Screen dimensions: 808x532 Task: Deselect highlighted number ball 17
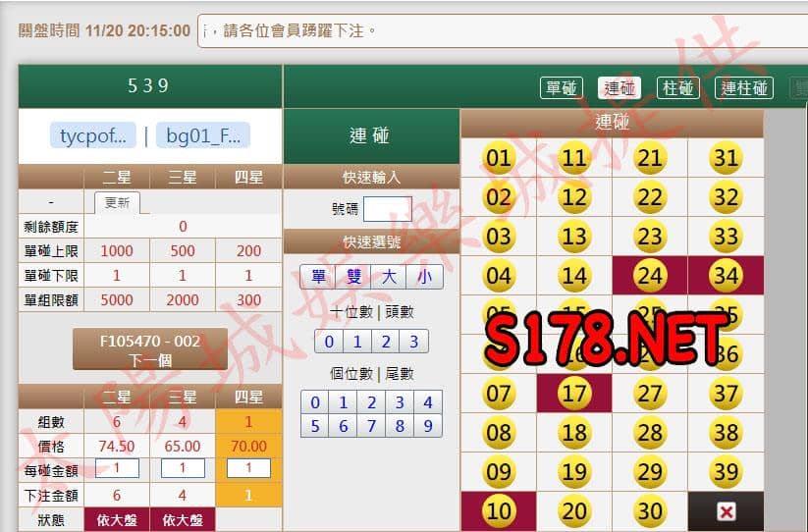point(574,394)
